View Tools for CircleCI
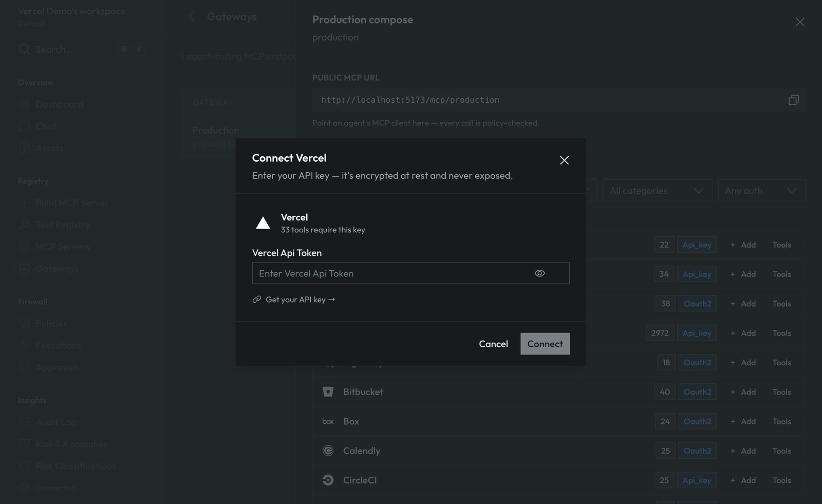This screenshot has height=504, width=822. click(781, 480)
